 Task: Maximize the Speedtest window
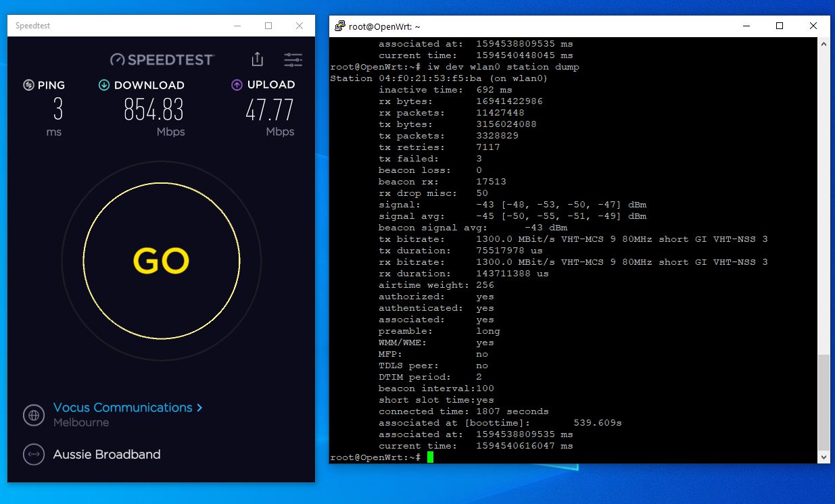(268, 26)
